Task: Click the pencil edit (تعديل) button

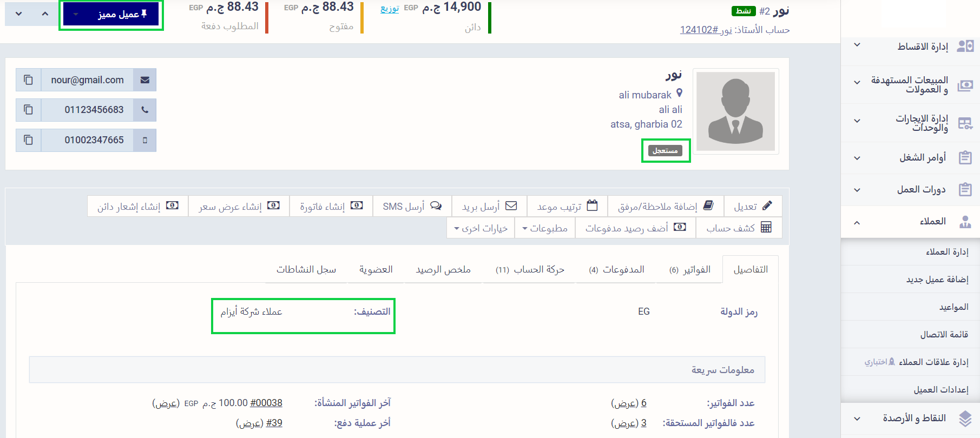Action: tap(753, 206)
